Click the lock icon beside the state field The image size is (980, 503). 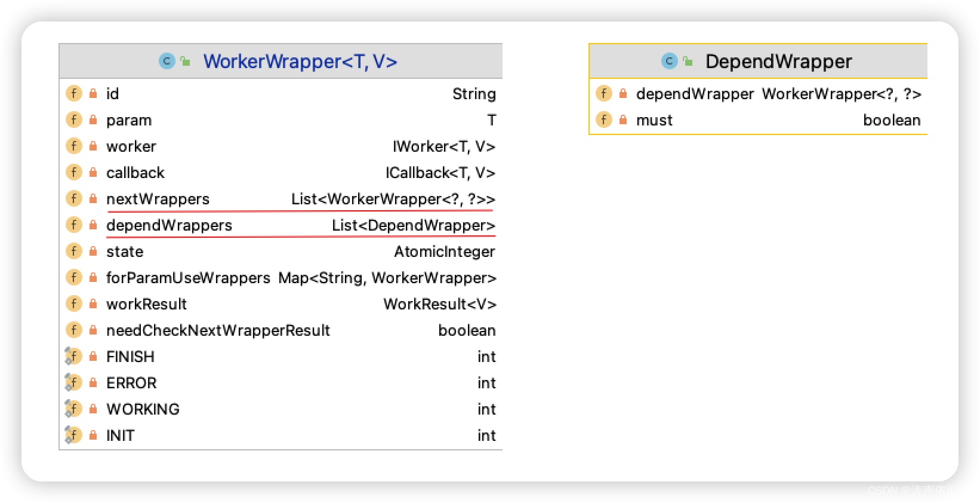93,251
